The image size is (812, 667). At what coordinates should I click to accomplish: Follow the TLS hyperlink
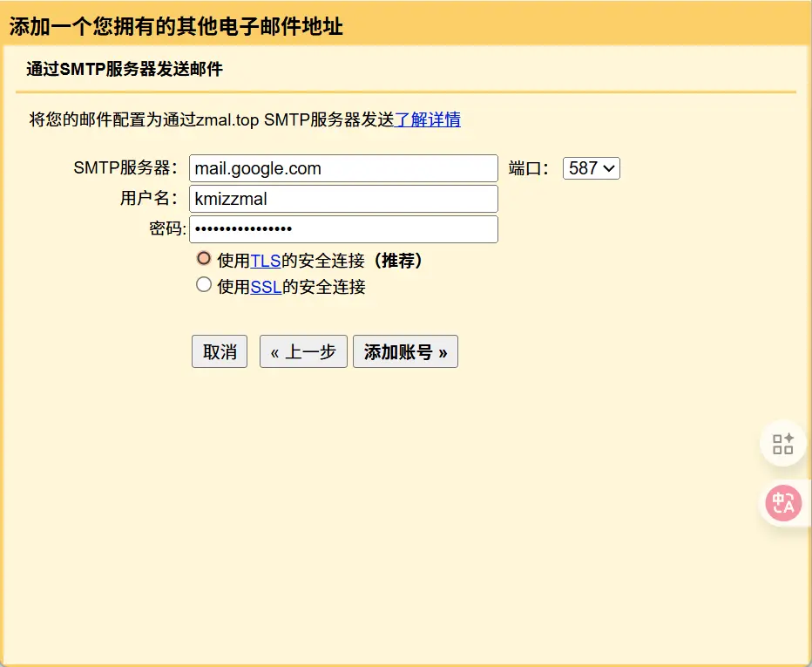[266, 261]
